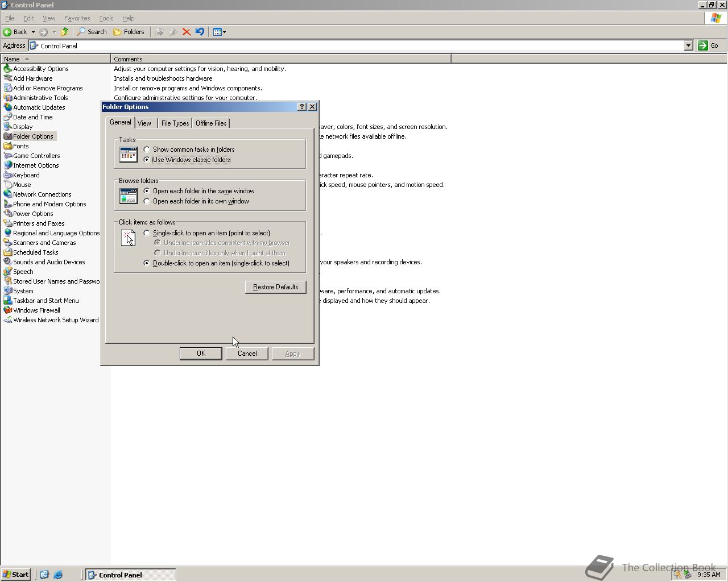Open the Speech icon
The width and height of the screenshot is (728, 582).
[x=8, y=272]
